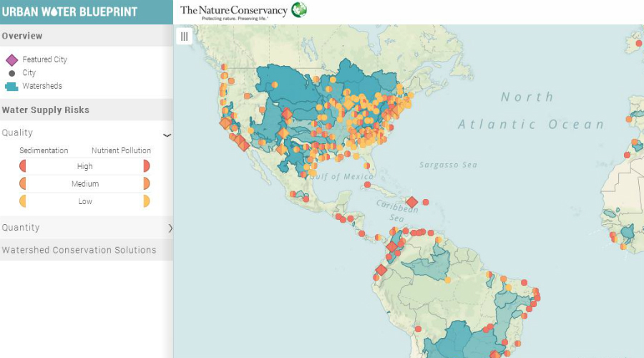Image resolution: width=644 pixels, height=358 pixels.
Task: Click the High sedimentation red swatch
Action: coord(23,166)
